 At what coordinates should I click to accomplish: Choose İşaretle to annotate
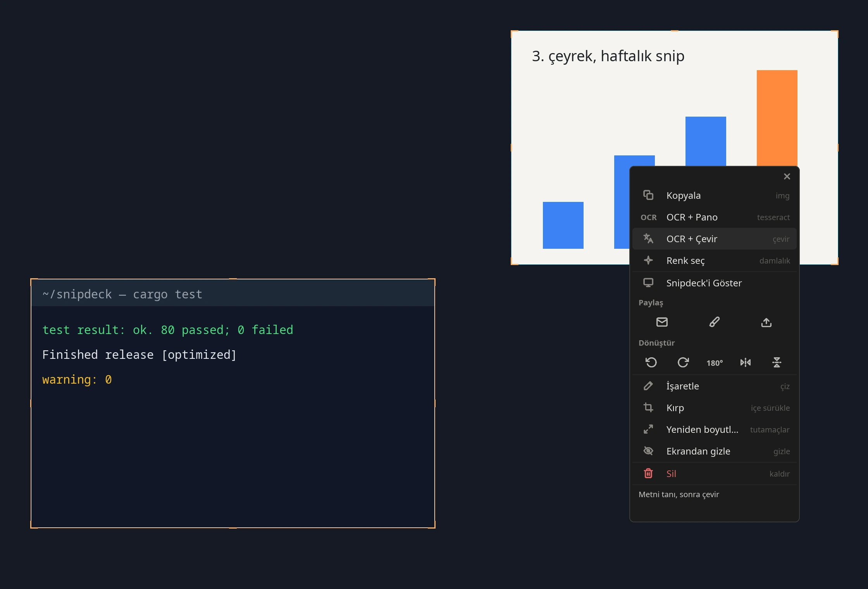point(714,386)
